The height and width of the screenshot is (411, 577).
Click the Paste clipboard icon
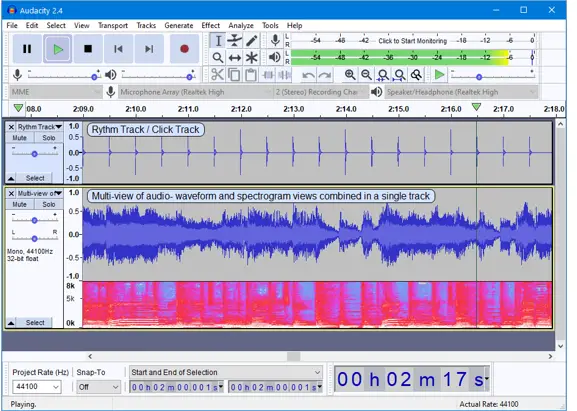click(x=251, y=75)
